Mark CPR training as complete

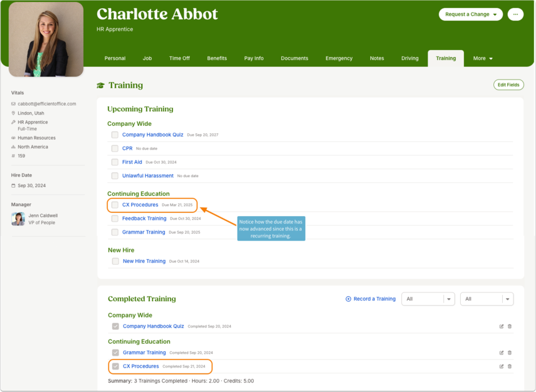click(115, 148)
